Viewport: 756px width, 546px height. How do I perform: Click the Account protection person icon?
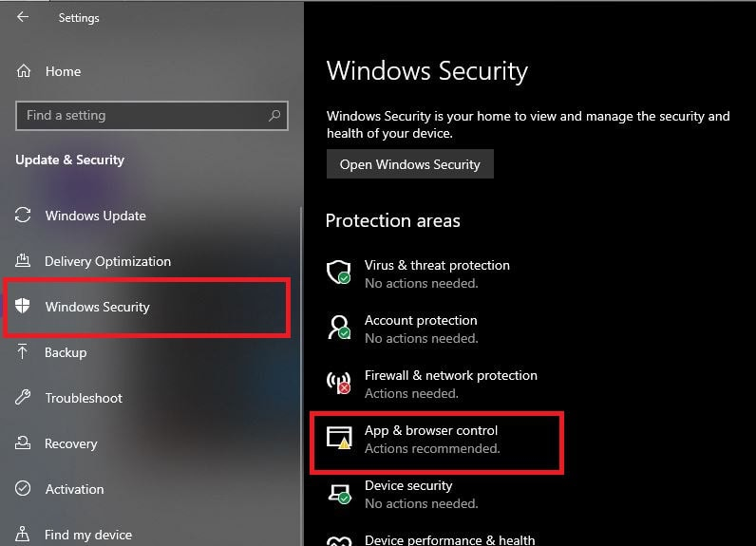pyautogui.click(x=339, y=329)
